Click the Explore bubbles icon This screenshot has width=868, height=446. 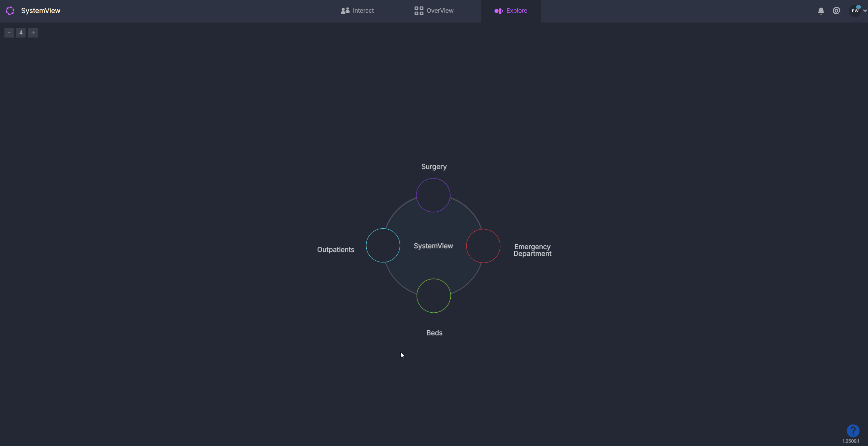(498, 11)
